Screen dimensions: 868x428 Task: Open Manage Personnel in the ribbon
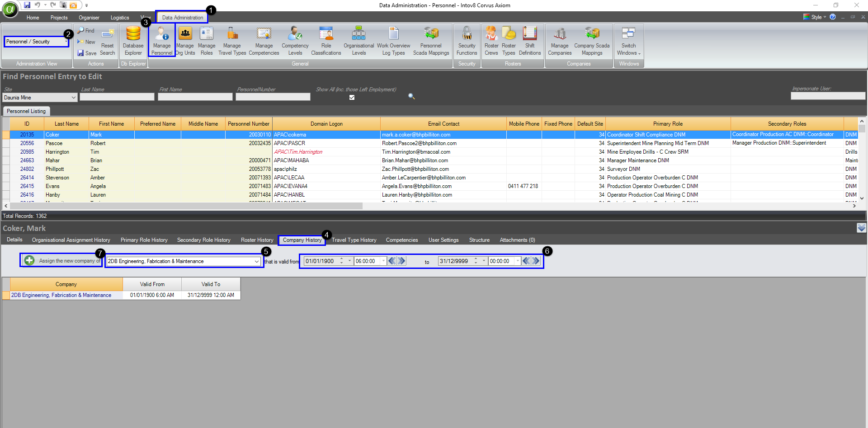point(162,41)
